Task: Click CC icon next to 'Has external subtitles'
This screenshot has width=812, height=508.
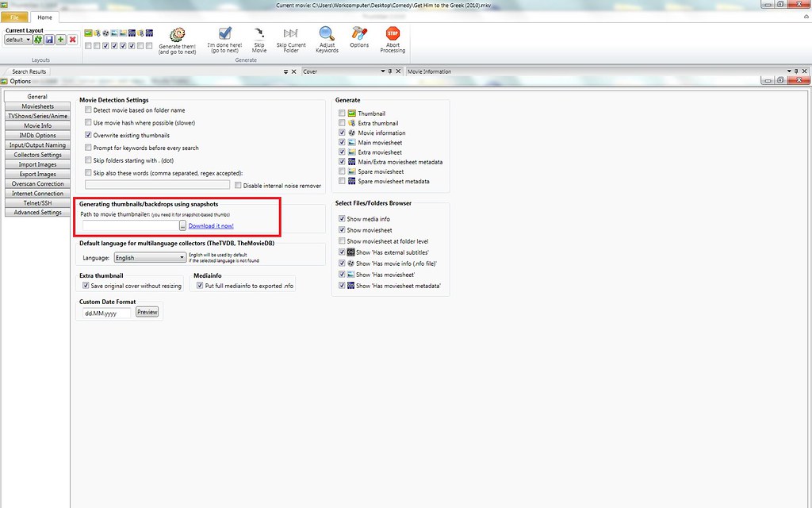Action: [350, 252]
